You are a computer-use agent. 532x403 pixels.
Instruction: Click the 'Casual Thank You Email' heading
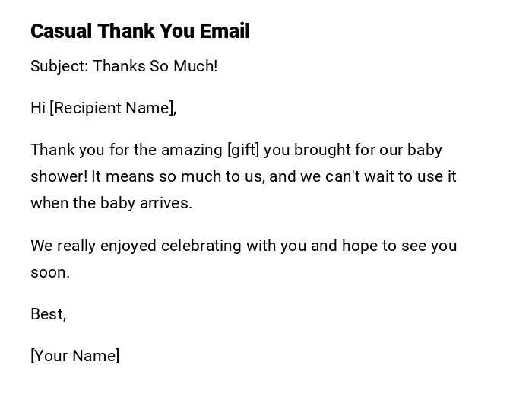pyautogui.click(x=140, y=31)
